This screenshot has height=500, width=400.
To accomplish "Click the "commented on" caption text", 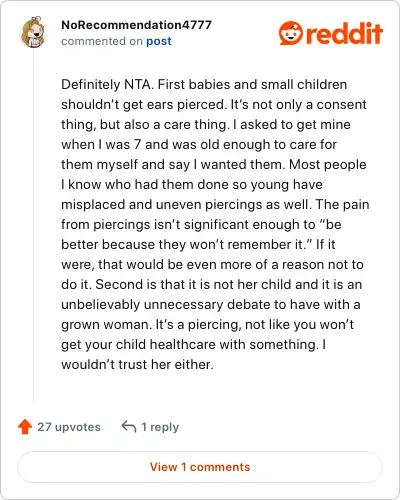I will 102,41.
